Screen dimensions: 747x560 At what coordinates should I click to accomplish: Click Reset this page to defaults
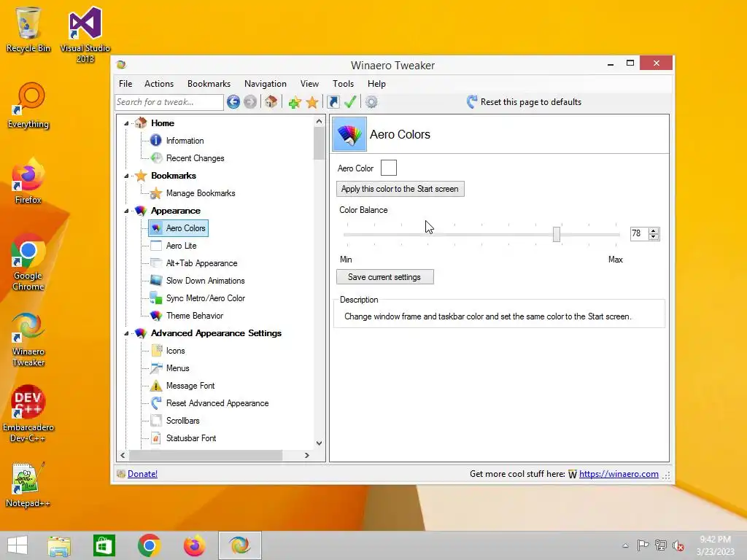(524, 102)
